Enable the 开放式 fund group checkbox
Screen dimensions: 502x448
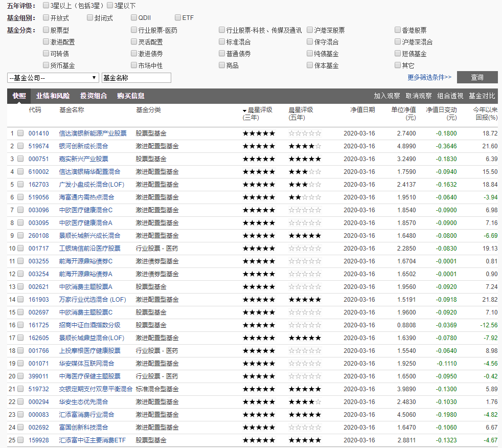pos(46,17)
